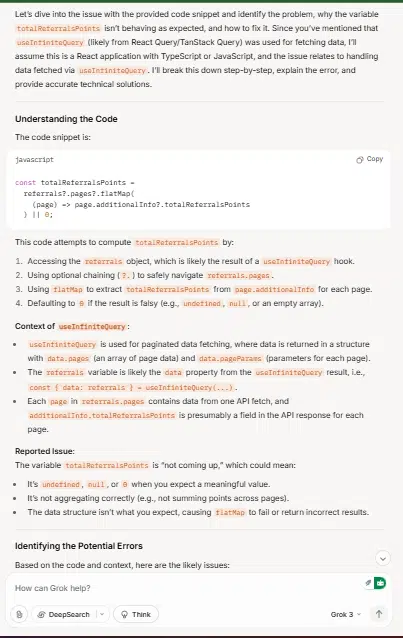Open the Grok 3 model selector
Viewport: 403px width, 638px height.
[346, 614]
